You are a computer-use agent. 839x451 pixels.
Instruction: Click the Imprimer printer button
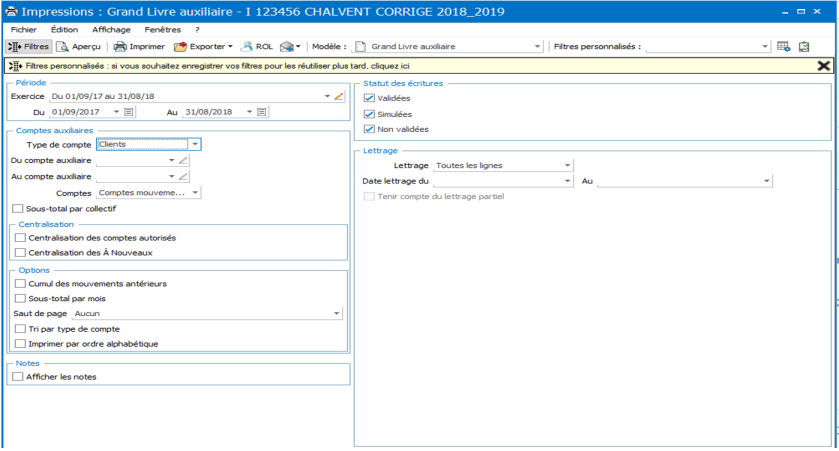[x=139, y=47]
